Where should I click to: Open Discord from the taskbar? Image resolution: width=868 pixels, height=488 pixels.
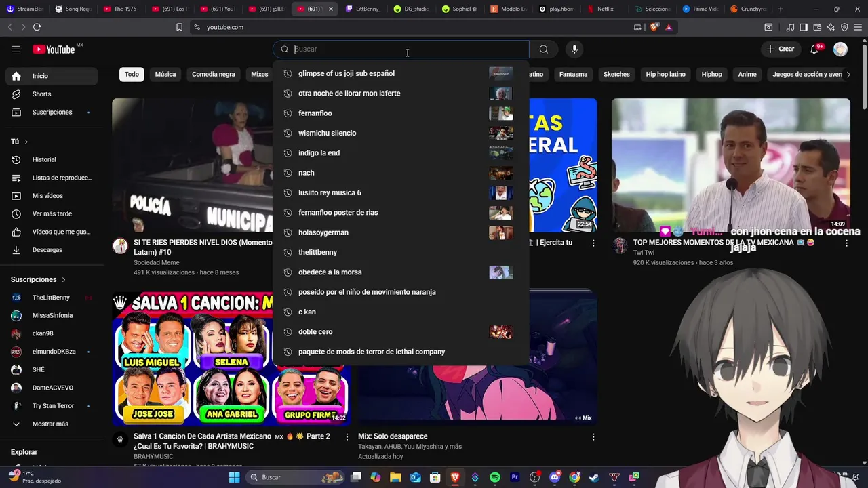click(x=555, y=477)
